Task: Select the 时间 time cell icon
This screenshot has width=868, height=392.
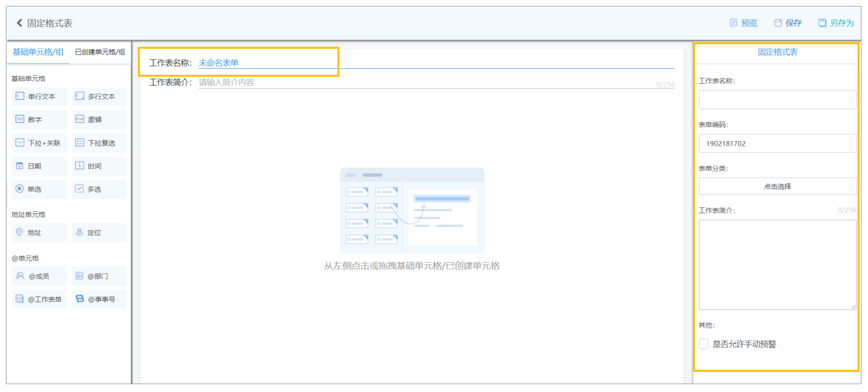Action: click(x=79, y=166)
